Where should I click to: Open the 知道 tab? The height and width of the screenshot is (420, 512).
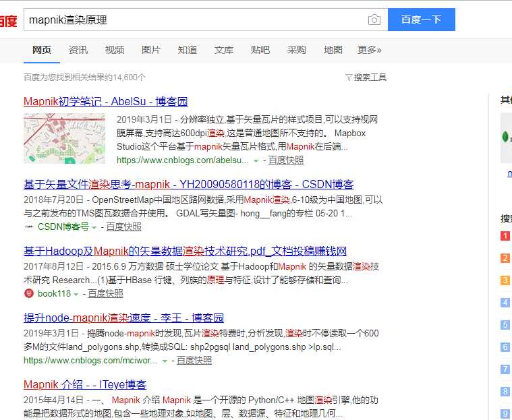(188, 50)
